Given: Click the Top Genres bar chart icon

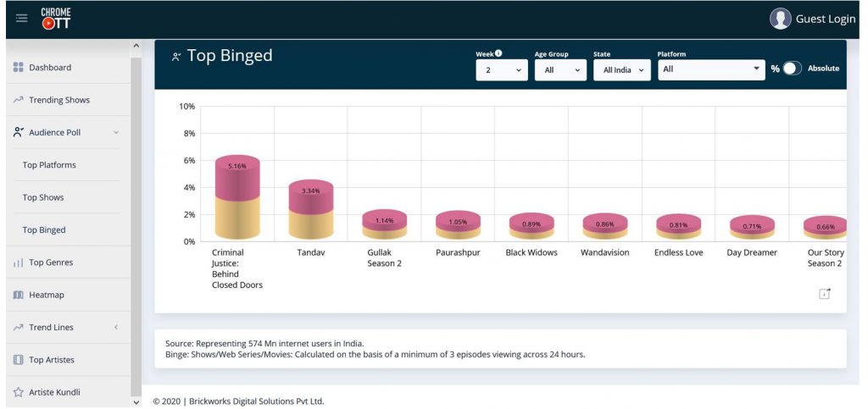Looking at the screenshot, I should click(19, 263).
